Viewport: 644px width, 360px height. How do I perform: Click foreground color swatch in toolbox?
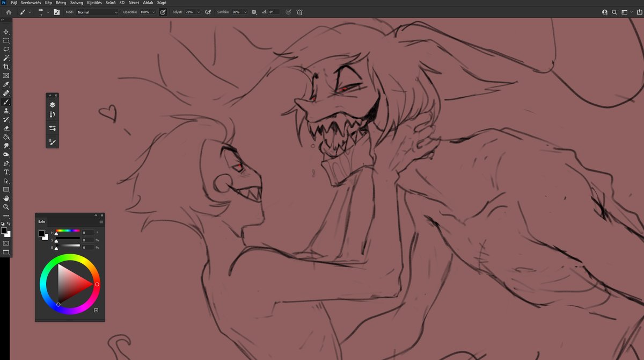[4, 231]
